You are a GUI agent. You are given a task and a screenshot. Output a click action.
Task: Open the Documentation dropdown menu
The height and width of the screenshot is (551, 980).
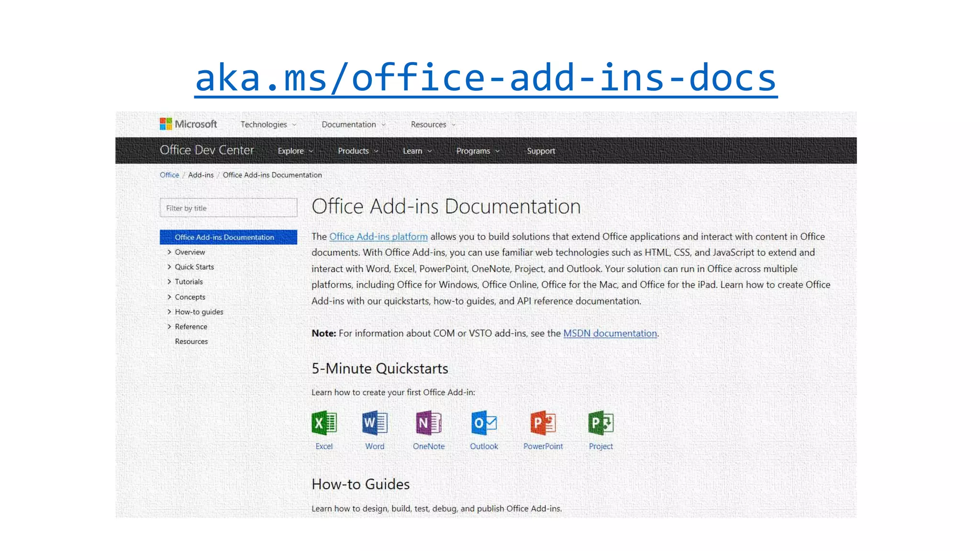coord(354,124)
